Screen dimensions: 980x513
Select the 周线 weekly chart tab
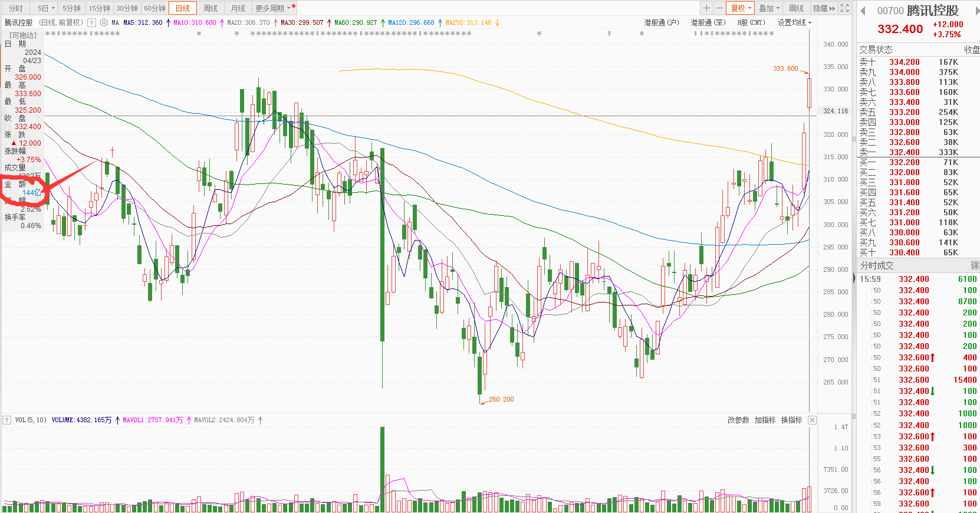tap(211, 8)
